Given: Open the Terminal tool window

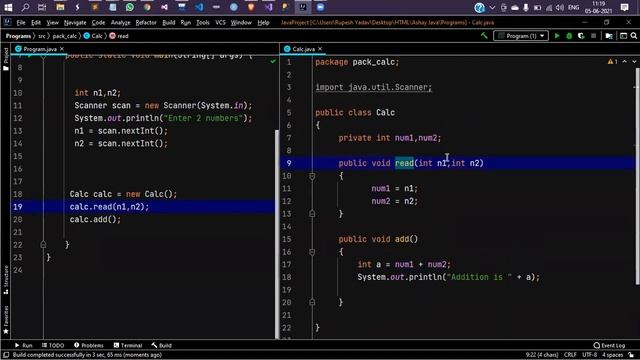Looking at the screenshot, I should tap(128, 345).
